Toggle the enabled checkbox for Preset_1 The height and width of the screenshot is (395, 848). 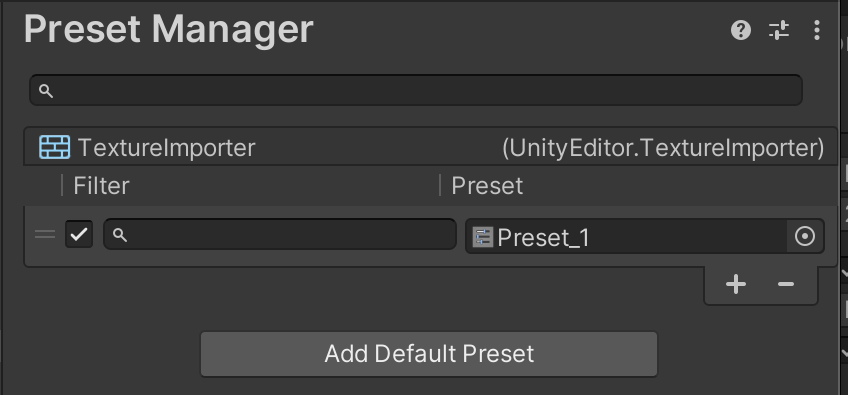pos(79,234)
